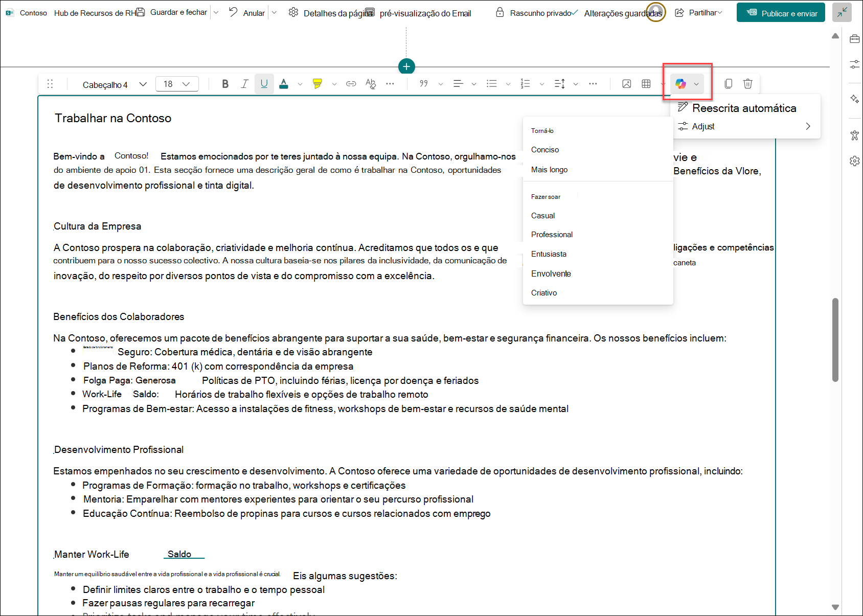Select the Mais longo option
The width and height of the screenshot is (863, 616).
(x=550, y=170)
